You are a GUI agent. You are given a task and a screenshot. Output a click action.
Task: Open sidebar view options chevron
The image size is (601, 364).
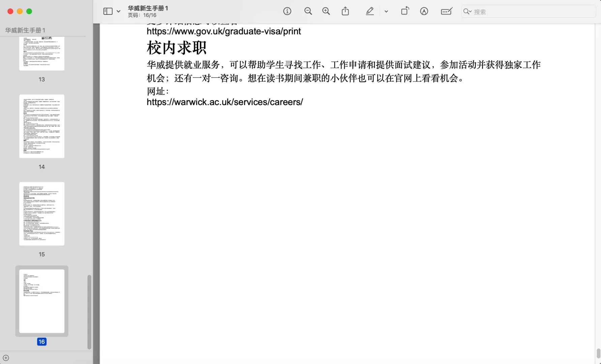click(x=119, y=11)
